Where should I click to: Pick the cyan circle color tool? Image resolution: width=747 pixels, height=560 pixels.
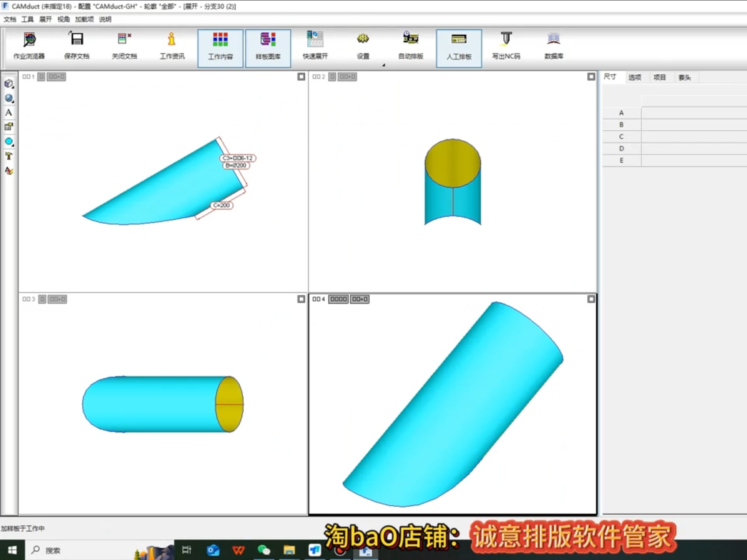click(9, 142)
